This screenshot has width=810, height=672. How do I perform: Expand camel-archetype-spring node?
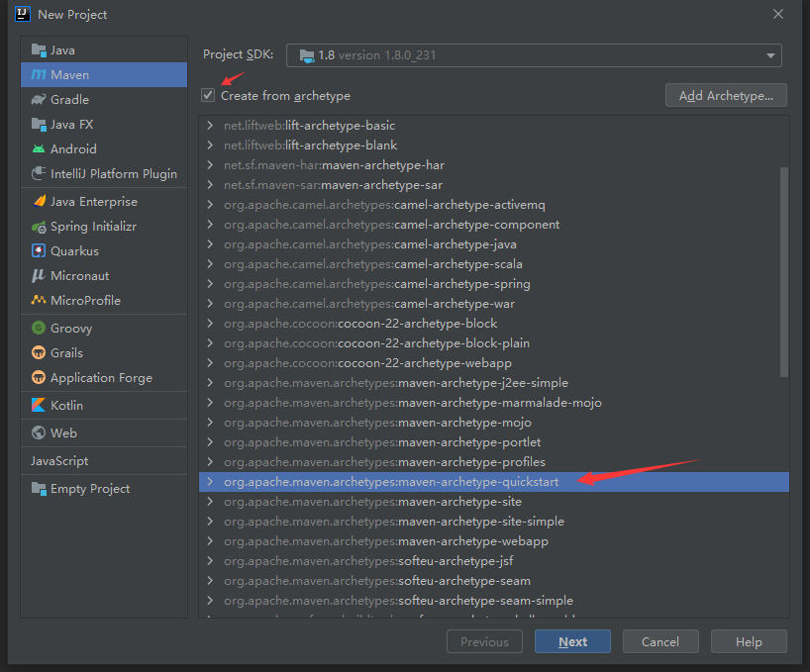[x=210, y=283]
